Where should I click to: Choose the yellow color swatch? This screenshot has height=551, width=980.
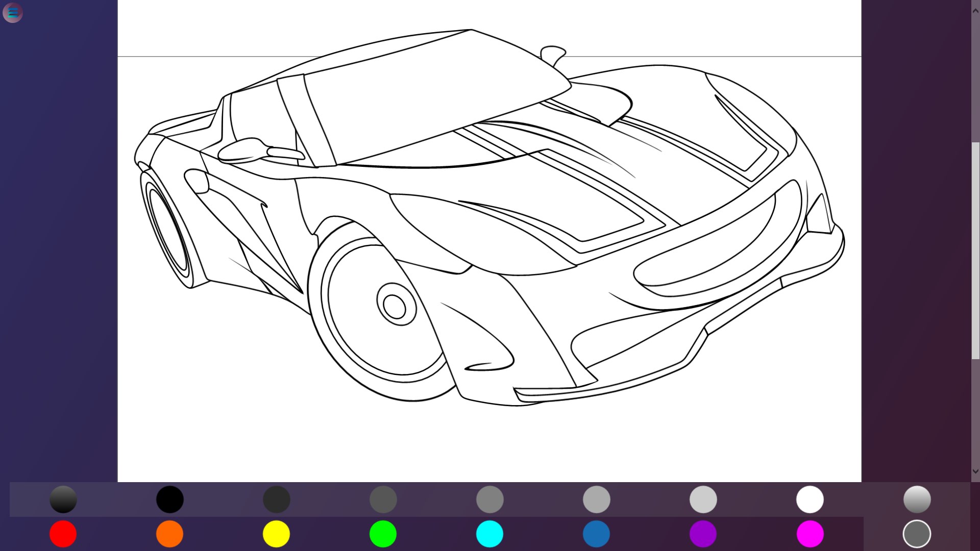click(x=276, y=534)
